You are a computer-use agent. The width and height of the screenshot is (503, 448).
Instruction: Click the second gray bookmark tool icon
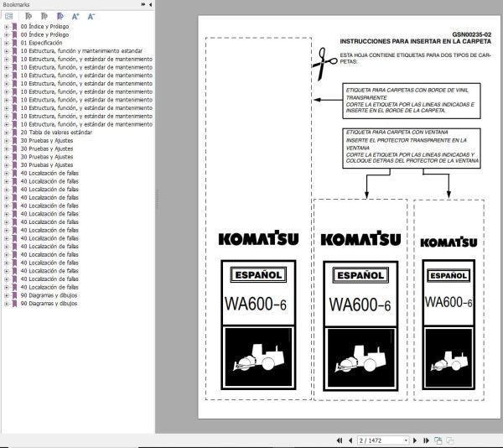click(44, 16)
